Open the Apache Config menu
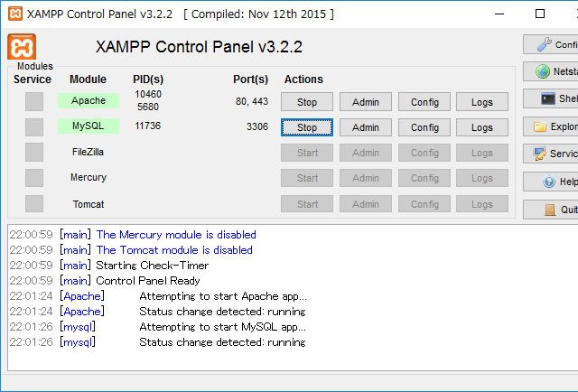Viewport: 578px width, 392px height. [x=424, y=102]
